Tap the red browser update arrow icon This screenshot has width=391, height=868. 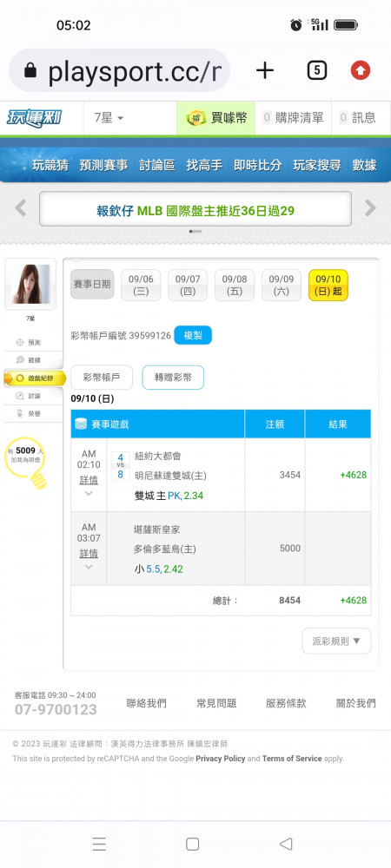(361, 70)
